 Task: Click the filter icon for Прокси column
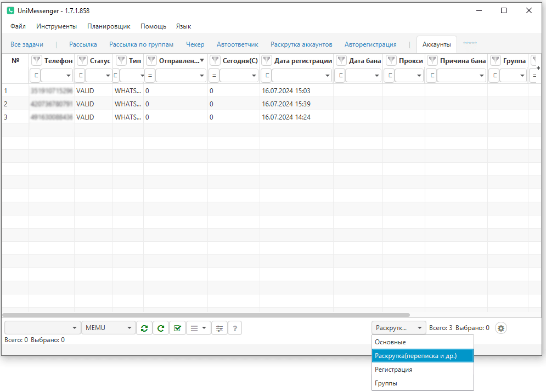point(391,60)
